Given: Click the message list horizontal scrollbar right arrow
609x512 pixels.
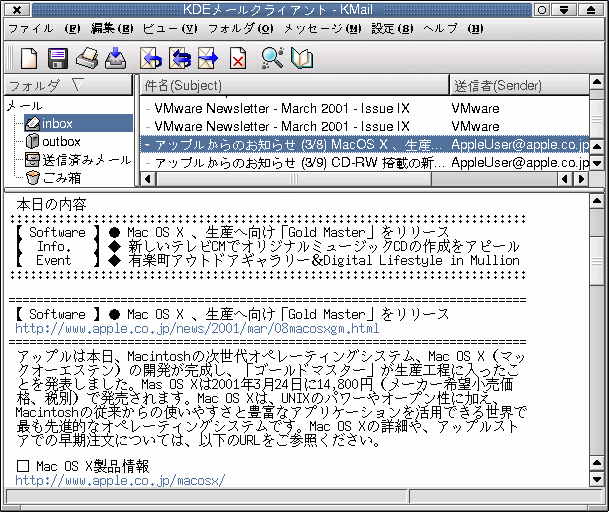Looking at the screenshot, I should click(581, 179).
